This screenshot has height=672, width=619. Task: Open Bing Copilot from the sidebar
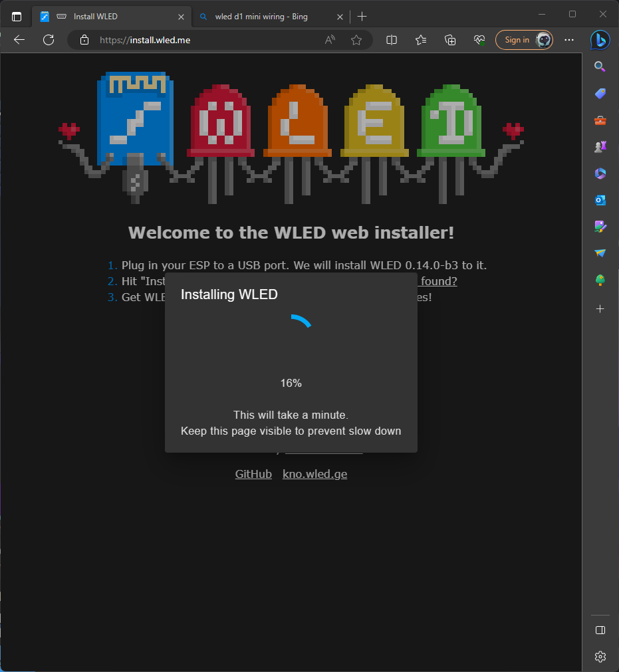[x=600, y=40]
